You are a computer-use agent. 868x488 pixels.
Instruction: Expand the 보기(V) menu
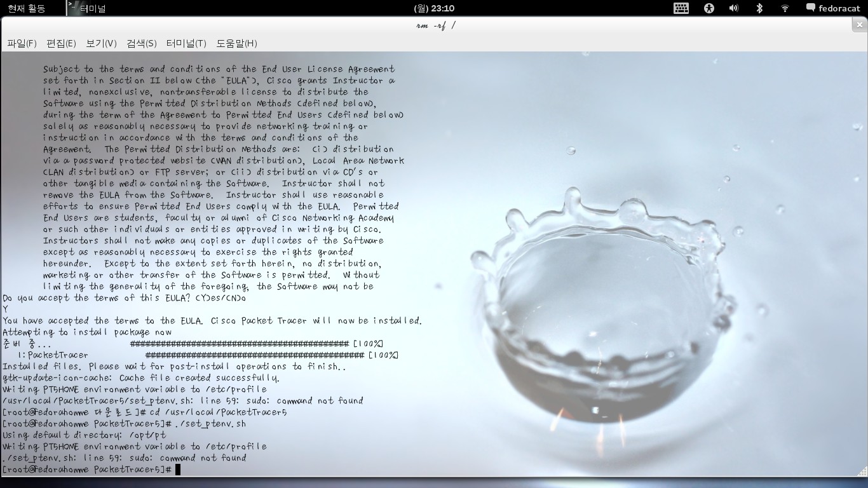click(x=101, y=43)
